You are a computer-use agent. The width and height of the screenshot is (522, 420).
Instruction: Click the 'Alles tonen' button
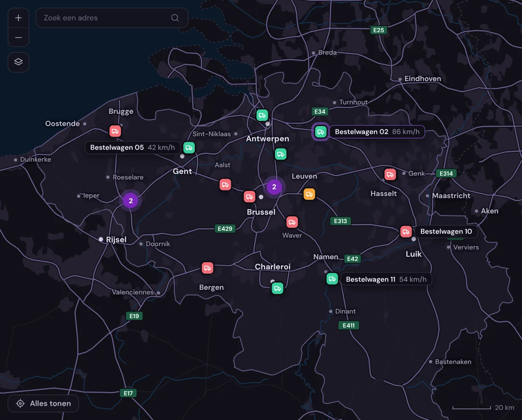point(43,403)
